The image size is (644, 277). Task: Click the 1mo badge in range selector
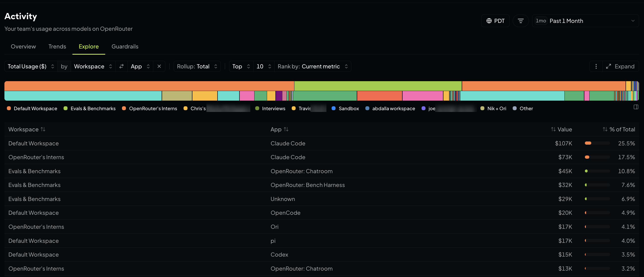point(541,21)
